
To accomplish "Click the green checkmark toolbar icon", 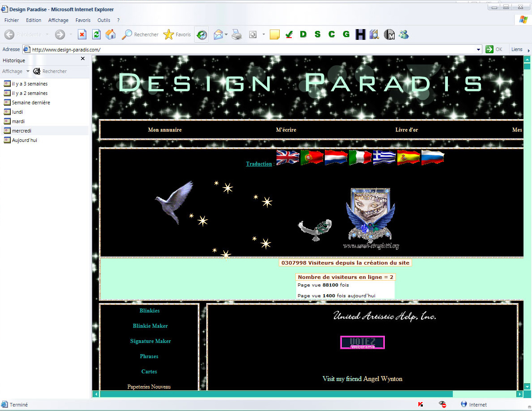I will click(x=289, y=34).
